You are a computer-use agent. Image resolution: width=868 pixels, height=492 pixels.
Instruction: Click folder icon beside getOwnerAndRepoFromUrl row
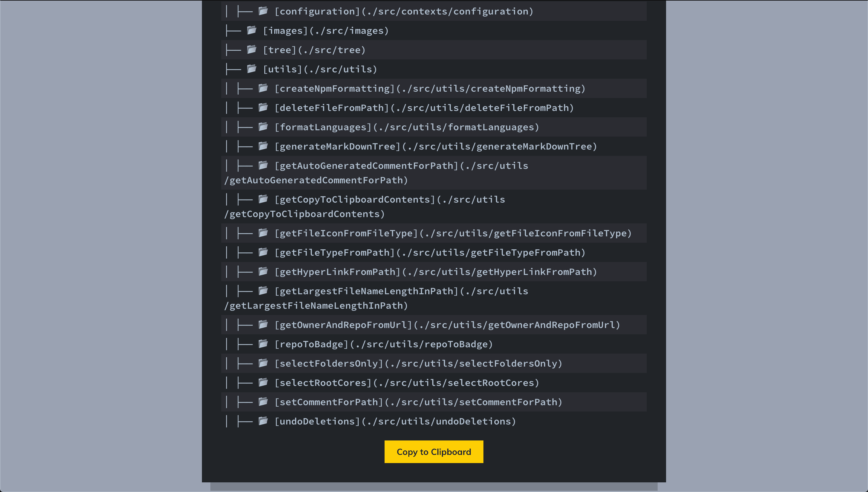click(263, 324)
